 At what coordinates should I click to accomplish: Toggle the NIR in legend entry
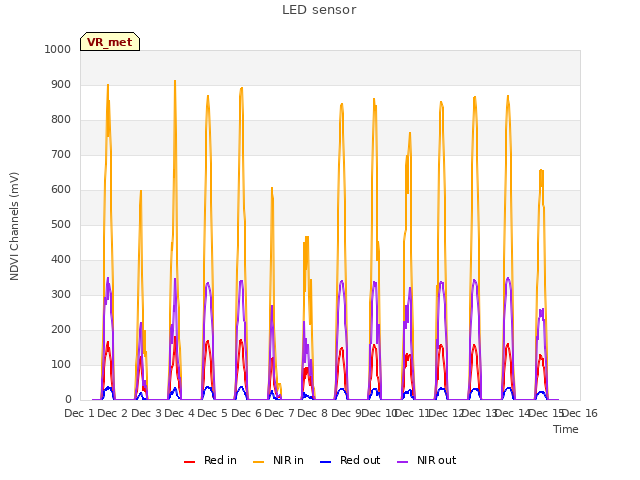coord(278,460)
